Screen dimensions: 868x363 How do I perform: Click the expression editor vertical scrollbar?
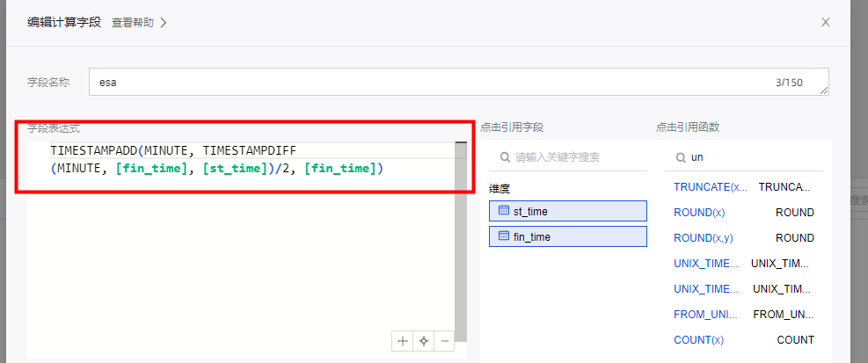(460, 237)
